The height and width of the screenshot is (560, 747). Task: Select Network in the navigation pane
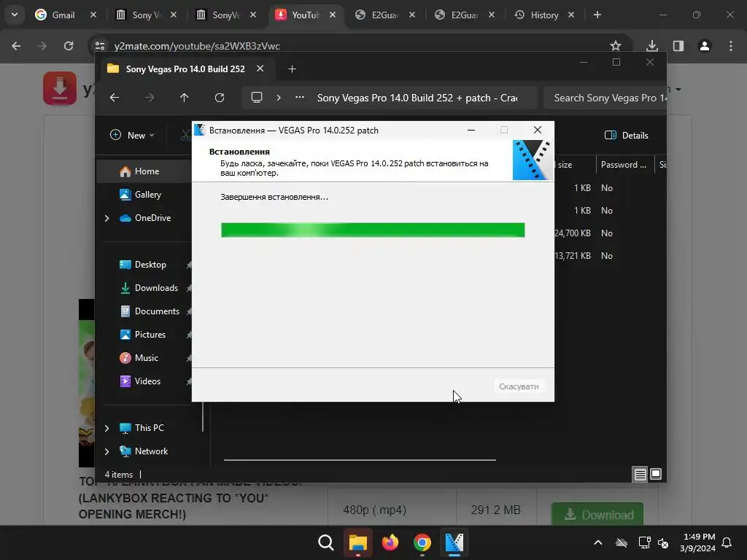151,451
